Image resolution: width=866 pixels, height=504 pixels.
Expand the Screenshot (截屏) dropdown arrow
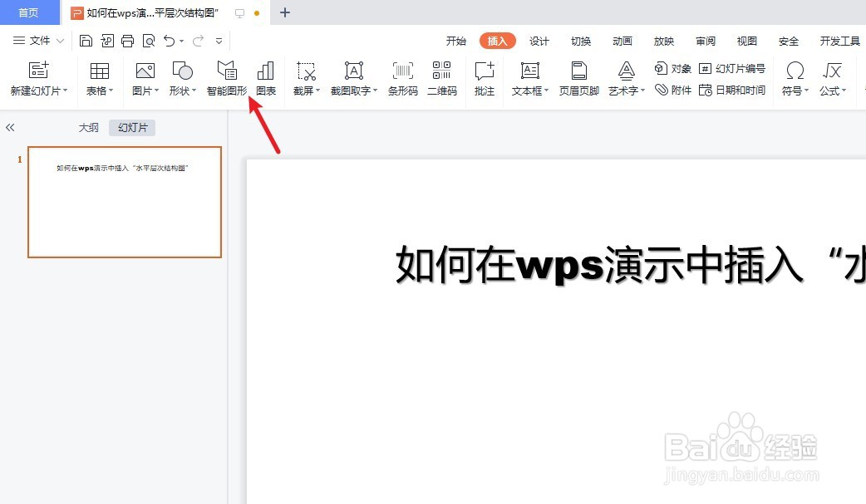[318, 91]
